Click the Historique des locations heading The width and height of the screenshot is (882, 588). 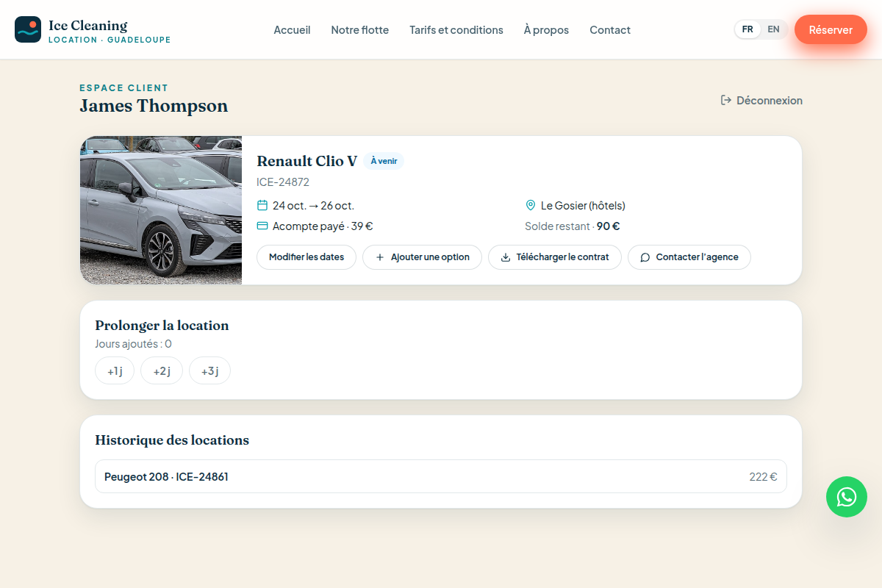tap(172, 440)
